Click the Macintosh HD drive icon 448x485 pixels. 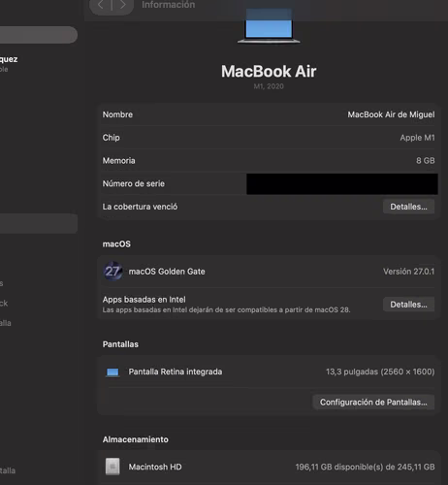tap(112, 467)
